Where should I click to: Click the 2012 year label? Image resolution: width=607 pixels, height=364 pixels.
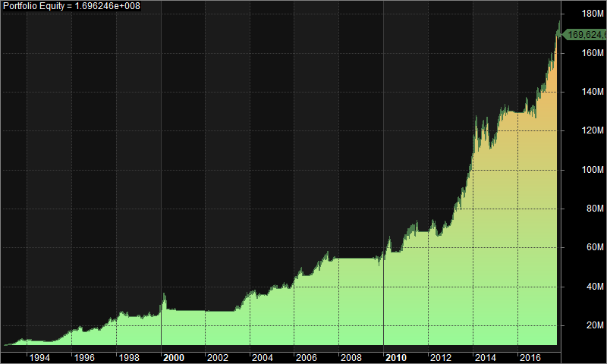(441, 356)
